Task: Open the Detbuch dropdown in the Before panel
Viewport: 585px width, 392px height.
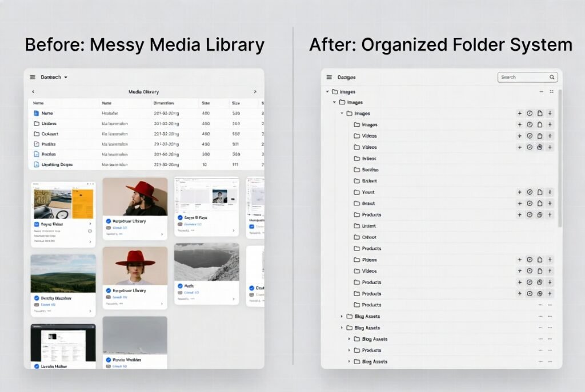Action: [x=54, y=77]
